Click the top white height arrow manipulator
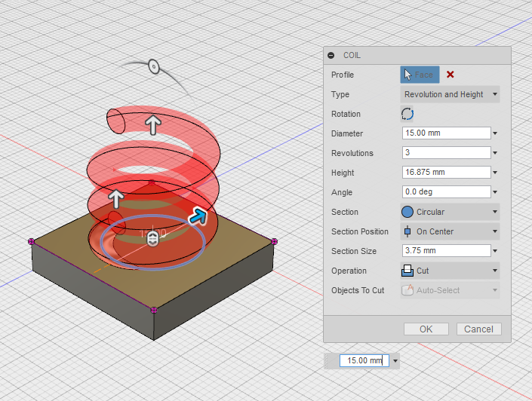 pos(153,124)
